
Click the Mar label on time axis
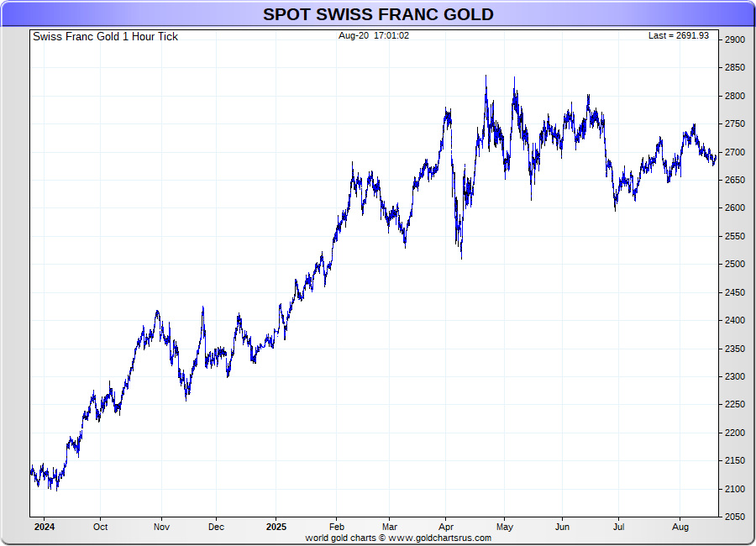[390, 527]
